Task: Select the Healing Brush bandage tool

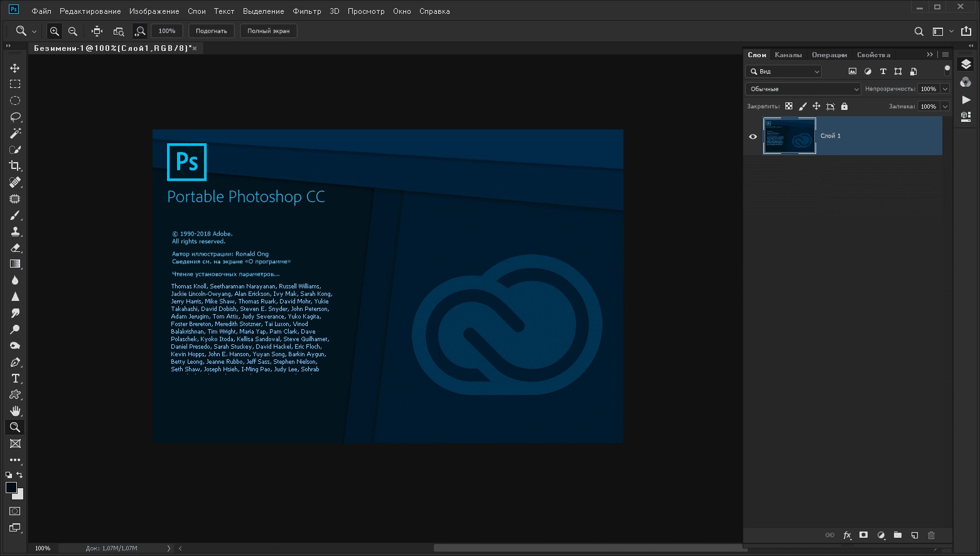Action: (15, 182)
